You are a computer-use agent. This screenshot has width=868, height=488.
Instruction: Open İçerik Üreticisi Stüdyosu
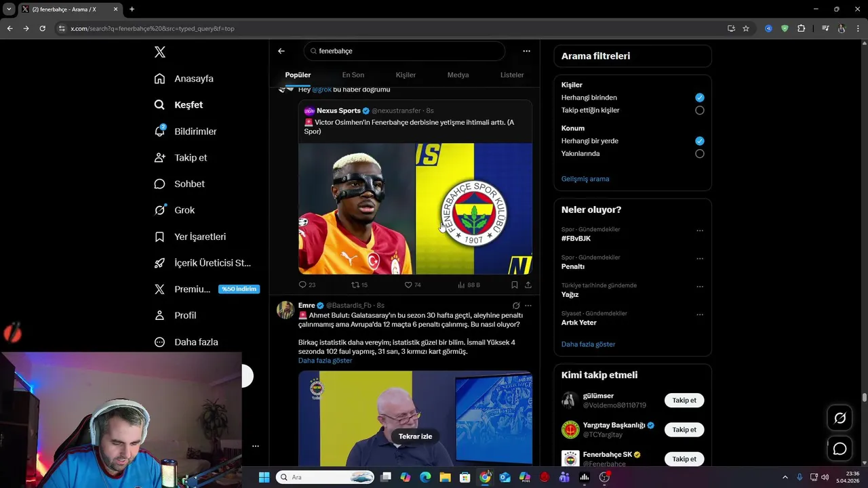[x=203, y=263]
